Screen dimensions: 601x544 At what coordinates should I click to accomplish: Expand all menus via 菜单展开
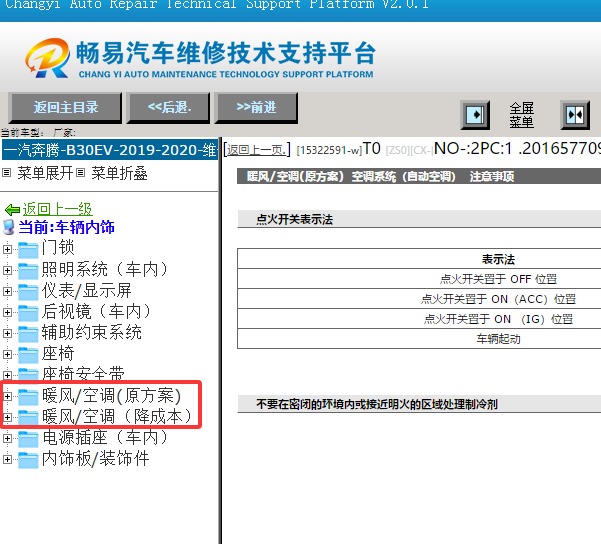point(45,173)
